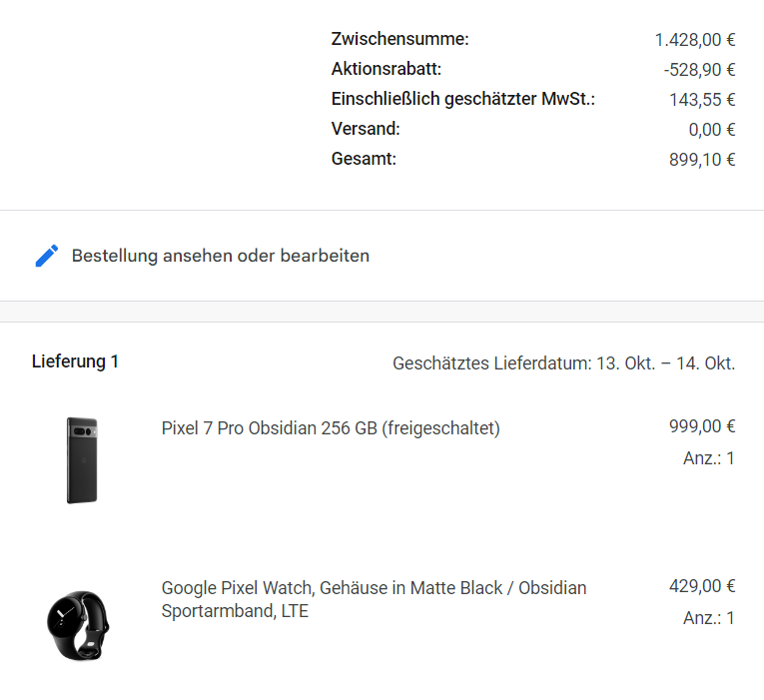Click the blue pencil edit icon
The height and width of the screenshot is (700, 764).
(46, 256)
